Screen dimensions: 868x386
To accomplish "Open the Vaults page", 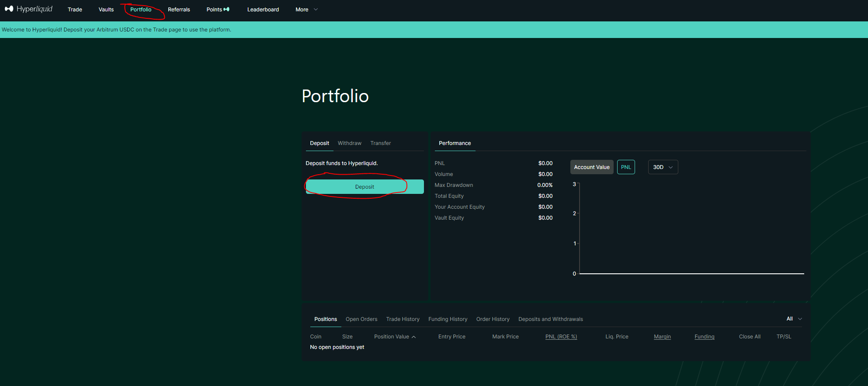I will [106, 10].
